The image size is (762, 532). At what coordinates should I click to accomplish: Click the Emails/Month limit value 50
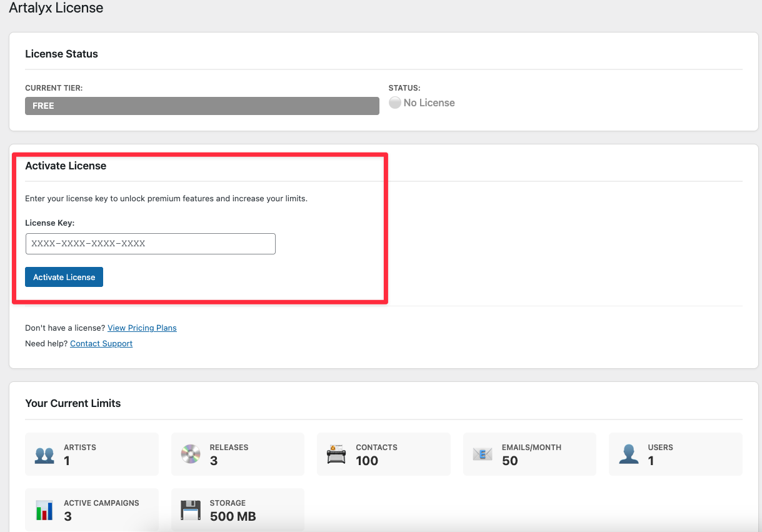point(509,461)
